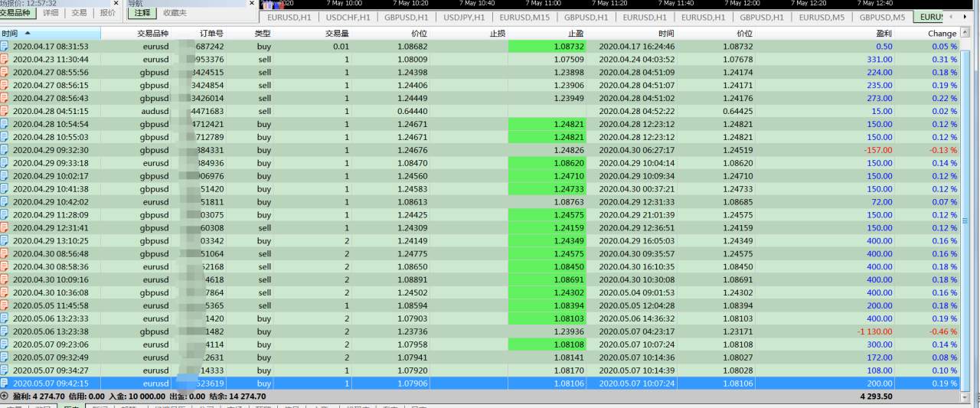Switch to the 交易品种 tab in market watch
Screen dimensions: 980x408
(18, 13)
